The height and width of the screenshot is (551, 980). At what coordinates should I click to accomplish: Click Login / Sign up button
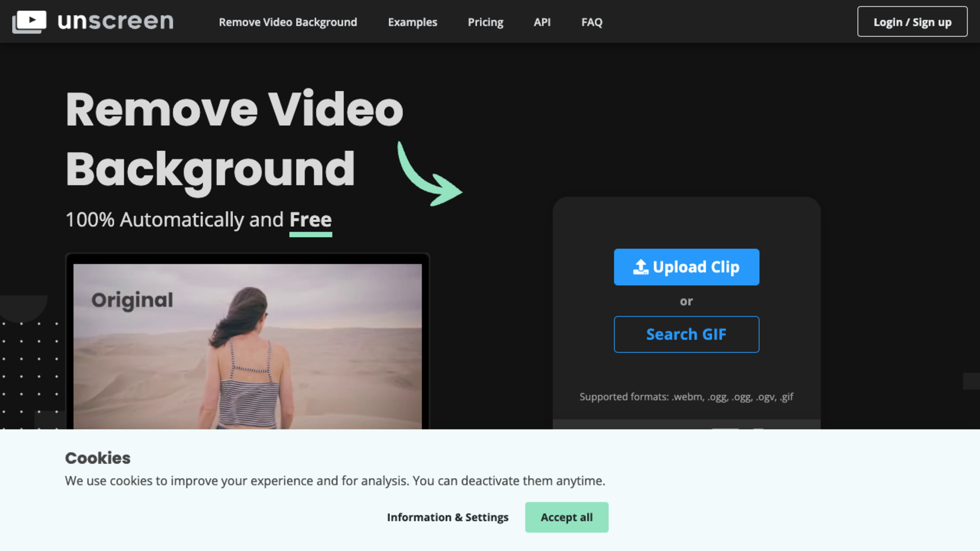pyautogui.click(x=912, y=22)
